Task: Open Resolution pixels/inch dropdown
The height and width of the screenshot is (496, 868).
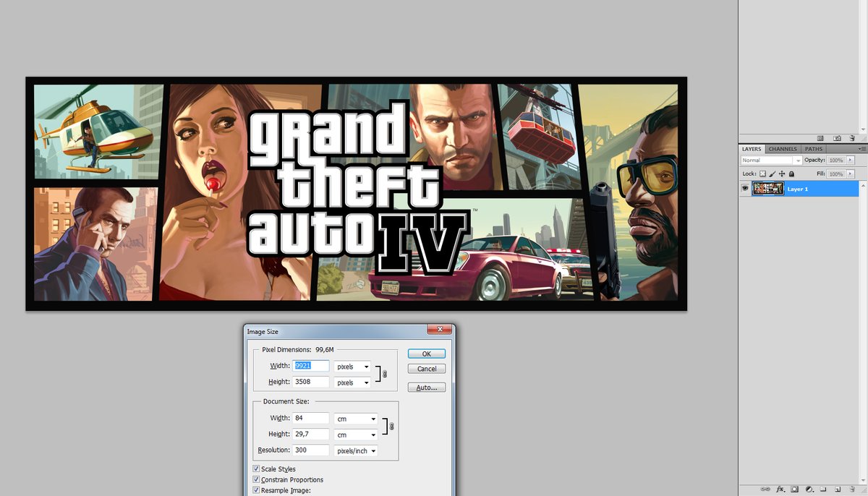Action: coord(356,450)
